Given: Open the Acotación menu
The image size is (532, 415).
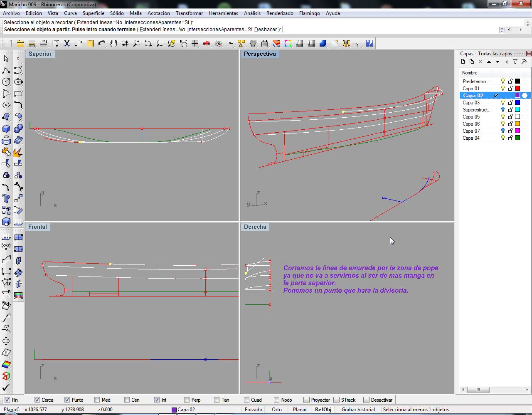Looking at the screenshot, I should [x=158, y=13].
